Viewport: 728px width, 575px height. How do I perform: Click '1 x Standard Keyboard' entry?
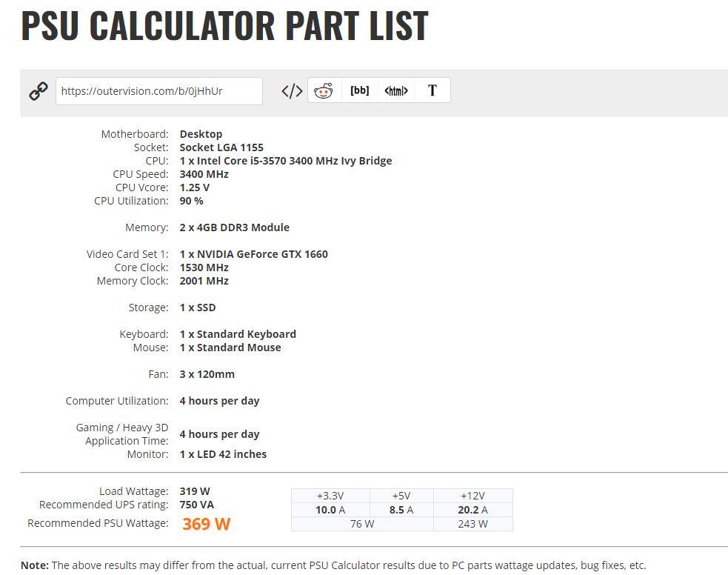[x=238, y=334]
